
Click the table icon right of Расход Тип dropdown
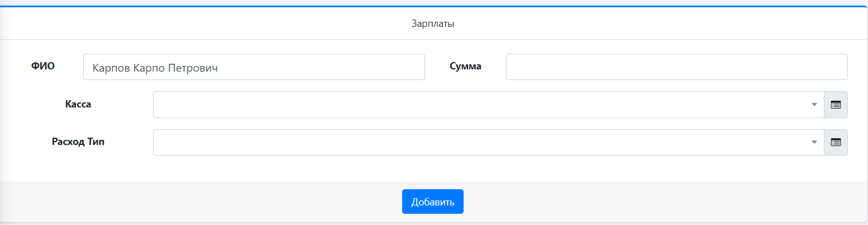pyautogui.click(x=836, y=143)
